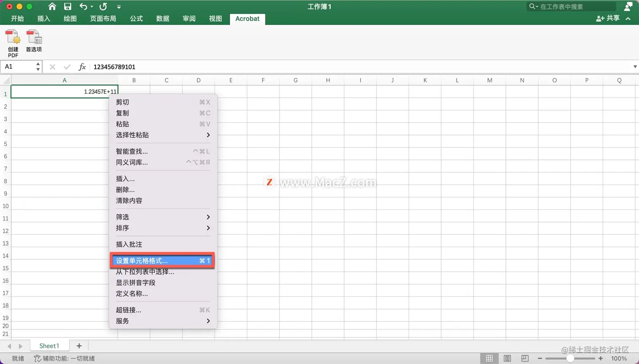The height and width of the screenshot is (364, 639).
Task: Click the 共享 share button
Action: (608, 18)
